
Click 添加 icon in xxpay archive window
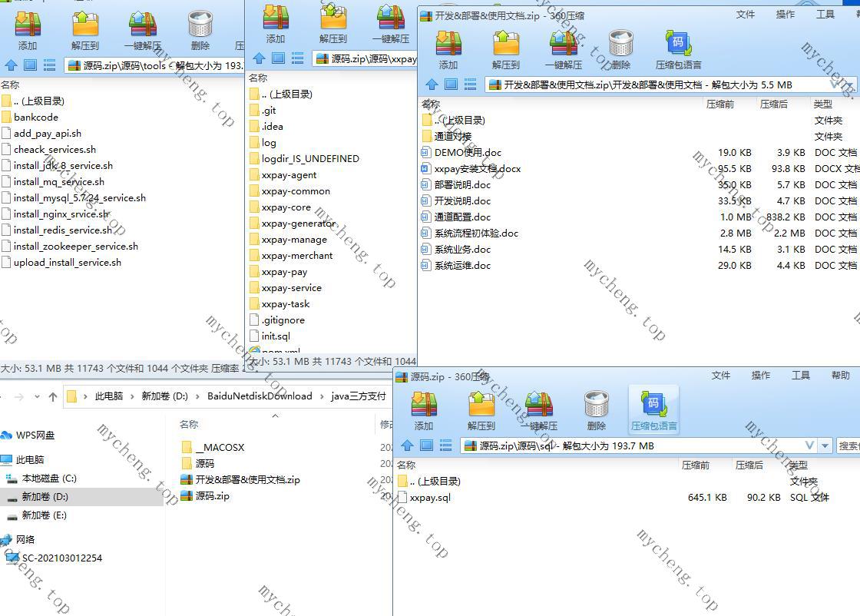276,18
